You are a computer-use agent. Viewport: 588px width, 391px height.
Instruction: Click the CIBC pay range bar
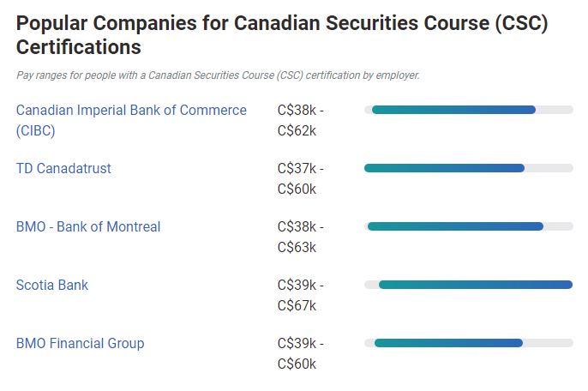pyautogui.click(x=469, y=110)
